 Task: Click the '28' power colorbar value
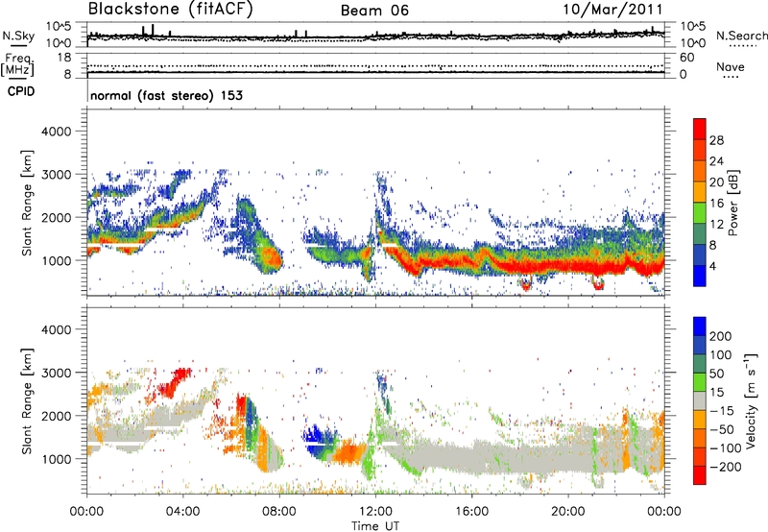(x=716, y=140)
